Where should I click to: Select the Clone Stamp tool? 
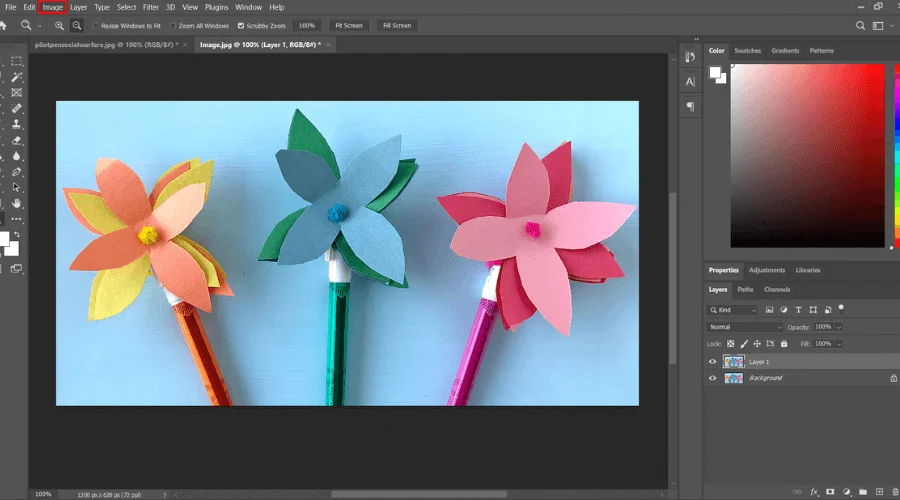click(17, 124)
